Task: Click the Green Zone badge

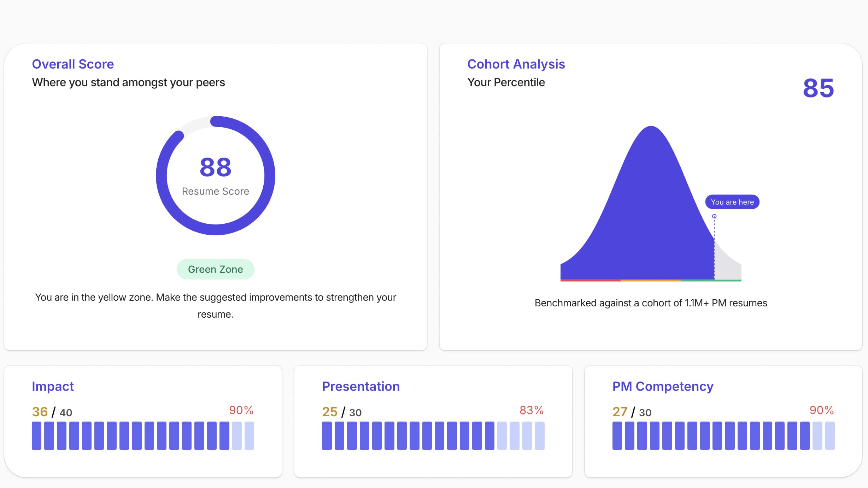Action: point(215,269)
